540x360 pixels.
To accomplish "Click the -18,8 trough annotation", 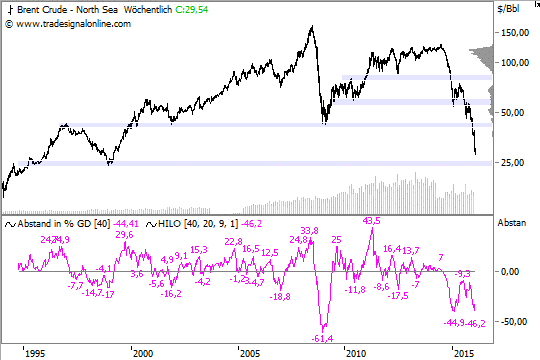I will [280, 297].
